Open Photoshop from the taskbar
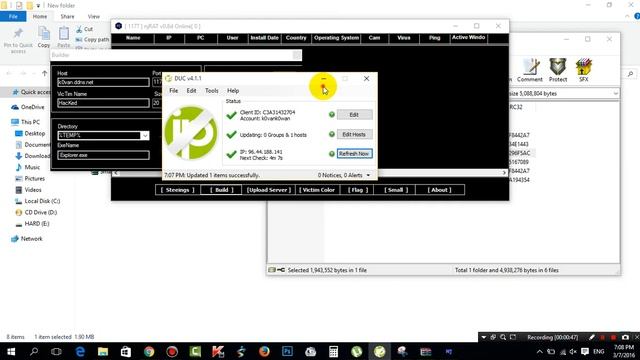This screenshot has width=640, height=360. click(287, 351)
